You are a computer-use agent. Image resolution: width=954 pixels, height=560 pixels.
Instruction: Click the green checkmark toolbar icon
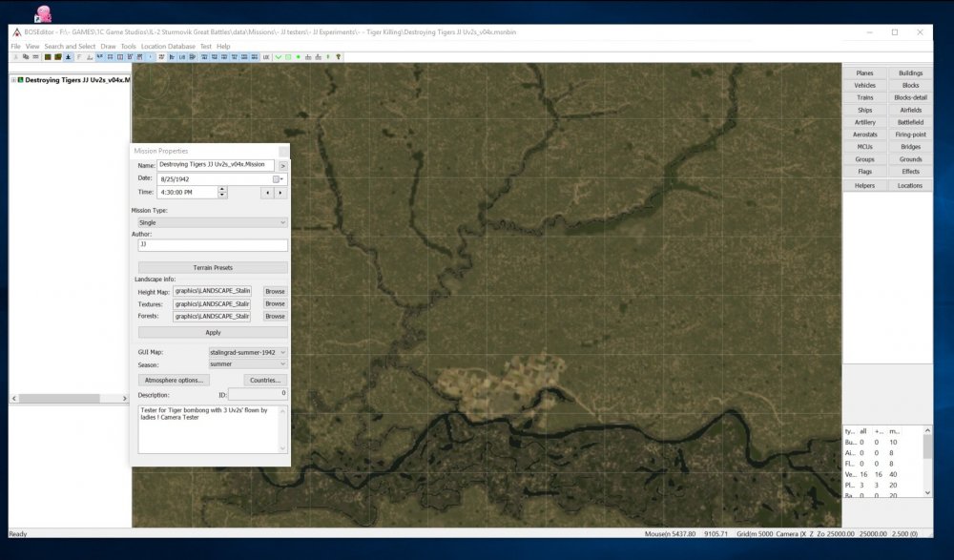[279, 56]
